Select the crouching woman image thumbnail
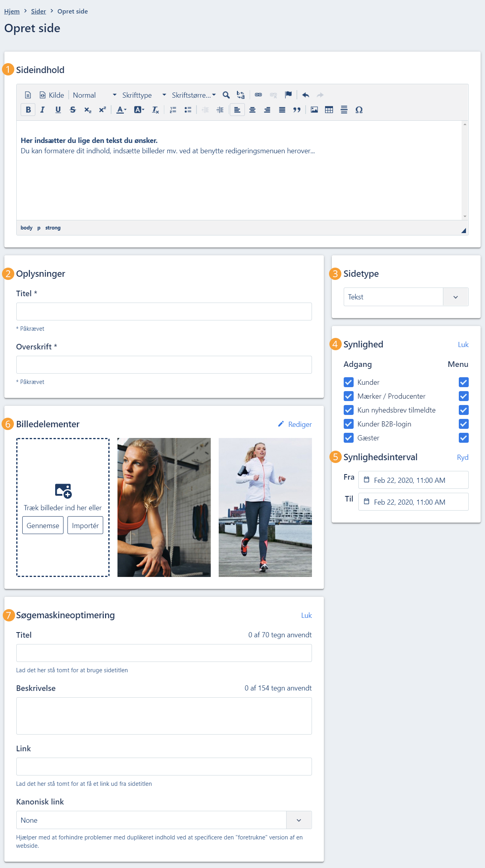Screen dimensions: 485x868 tap(164, 507)
